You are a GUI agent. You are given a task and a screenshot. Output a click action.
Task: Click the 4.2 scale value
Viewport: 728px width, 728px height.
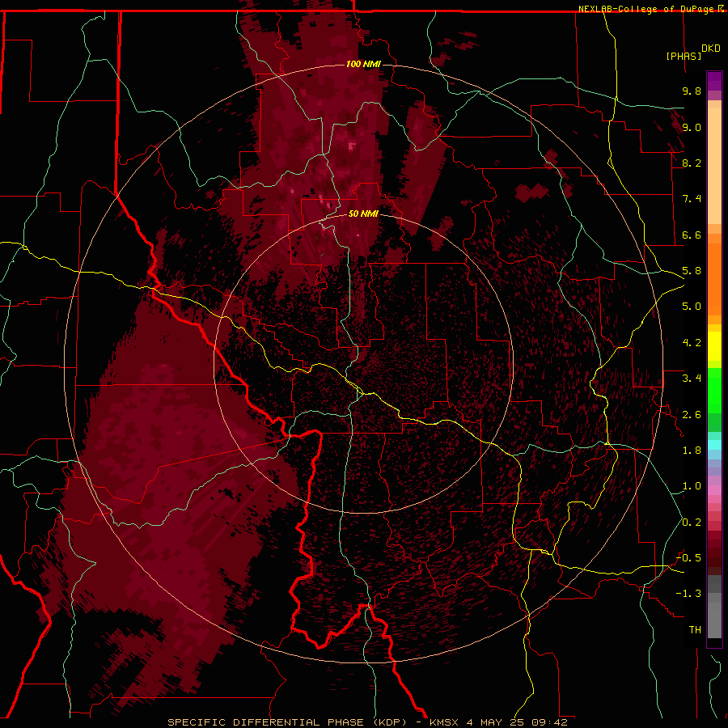(692, 343)
